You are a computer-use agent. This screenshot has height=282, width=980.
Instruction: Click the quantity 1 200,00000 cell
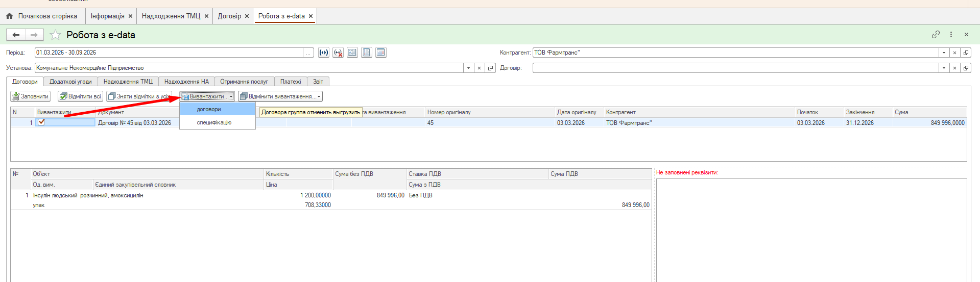(315, 195)
